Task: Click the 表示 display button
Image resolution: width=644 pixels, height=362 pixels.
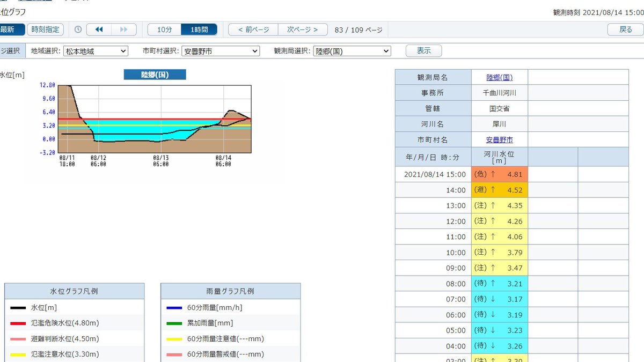Action: (x=424, y=51)
